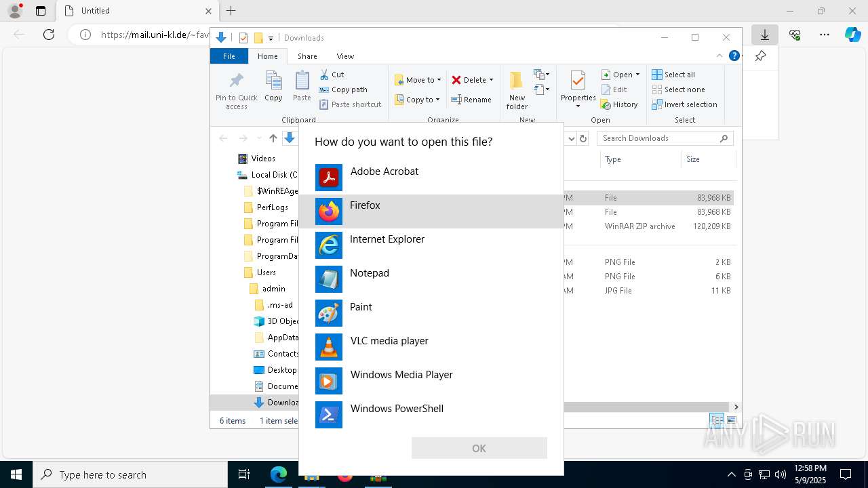Click Edit in the Open group
868x488 pixels.
pyautogui.click(x=614, y=89)
